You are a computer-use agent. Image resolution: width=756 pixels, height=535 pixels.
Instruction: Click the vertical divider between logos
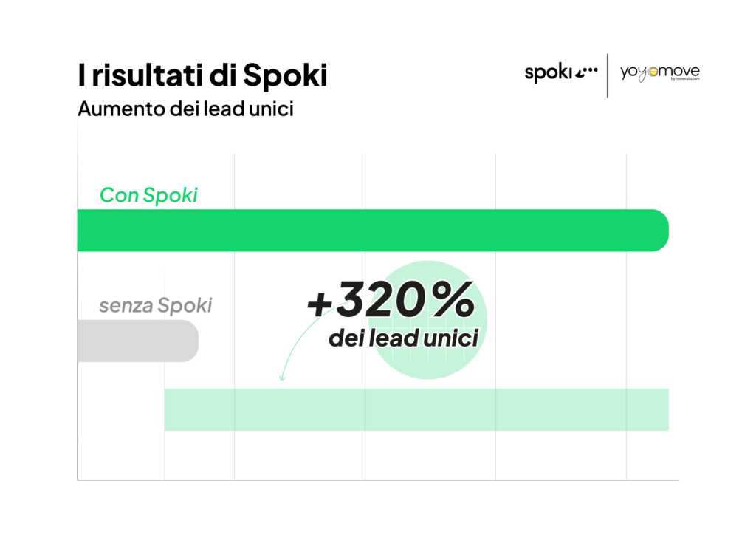(608, 75)
